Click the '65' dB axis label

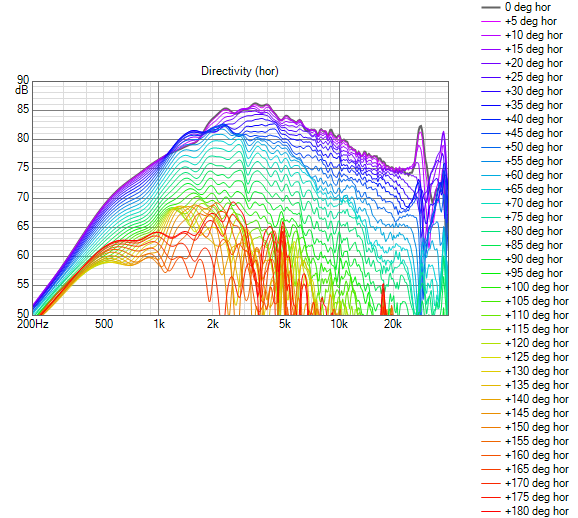pyautogui.click(x=23, y=226)
